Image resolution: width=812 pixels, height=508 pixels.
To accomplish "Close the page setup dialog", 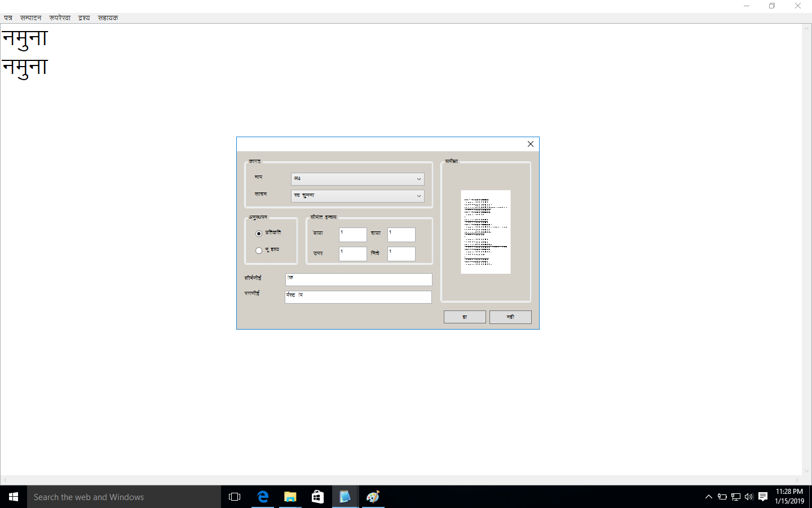I will tap(531, 144).
